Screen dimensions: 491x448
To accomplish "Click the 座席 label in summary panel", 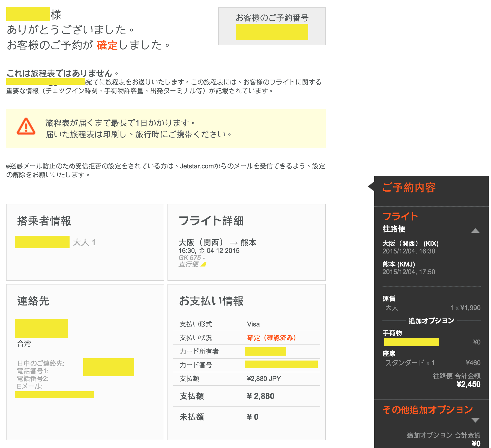I will coord(389,353).
